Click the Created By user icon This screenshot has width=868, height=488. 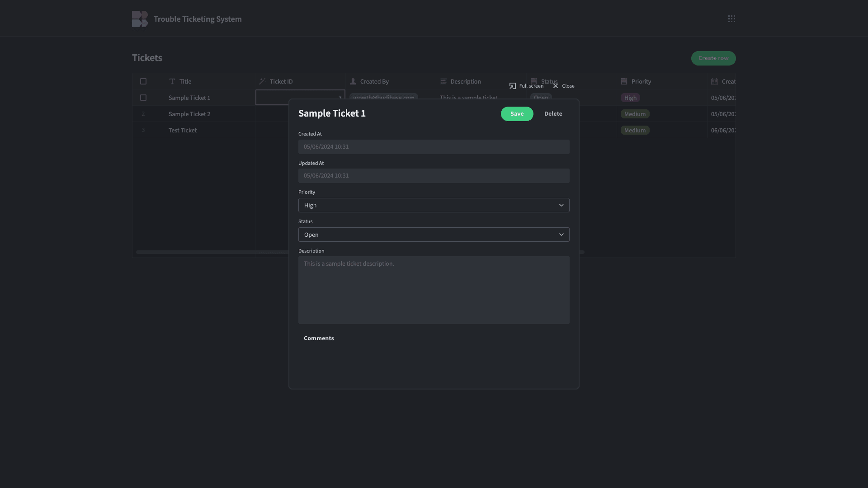coord(353,81)
